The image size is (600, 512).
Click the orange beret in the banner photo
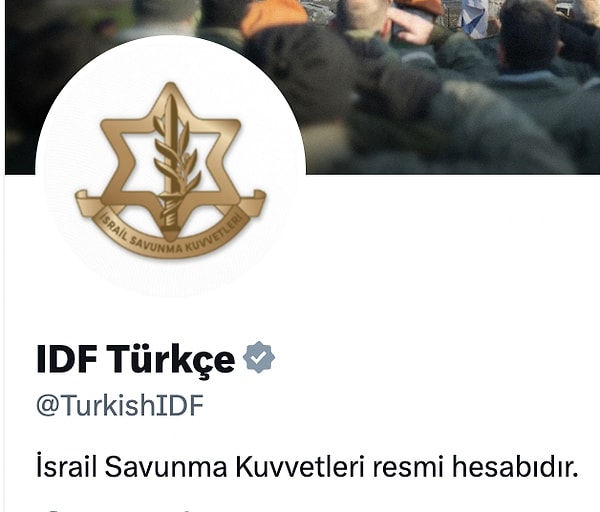[274, 15]
